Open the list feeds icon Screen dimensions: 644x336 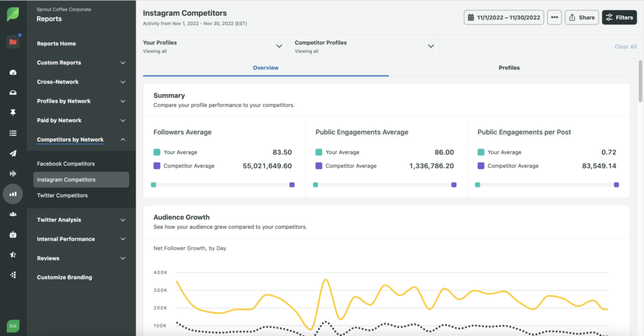[13, 133]
